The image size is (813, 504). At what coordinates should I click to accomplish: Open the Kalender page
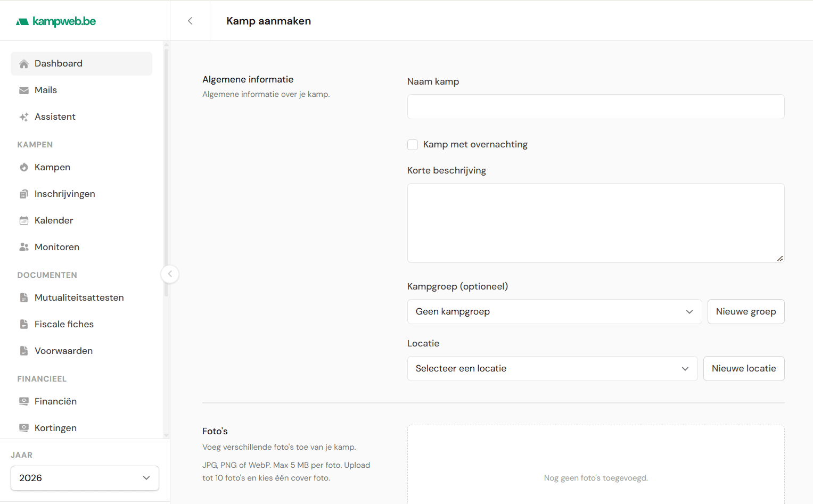(x=81, y=220)
